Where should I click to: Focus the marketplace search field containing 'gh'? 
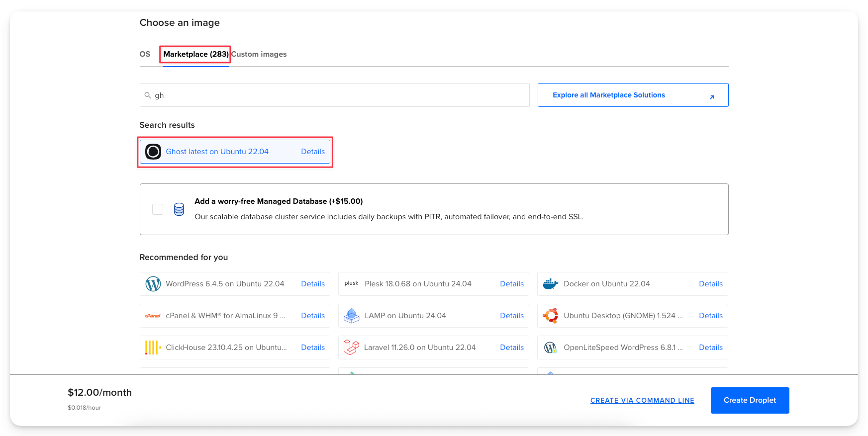click(x=334, y=95)
